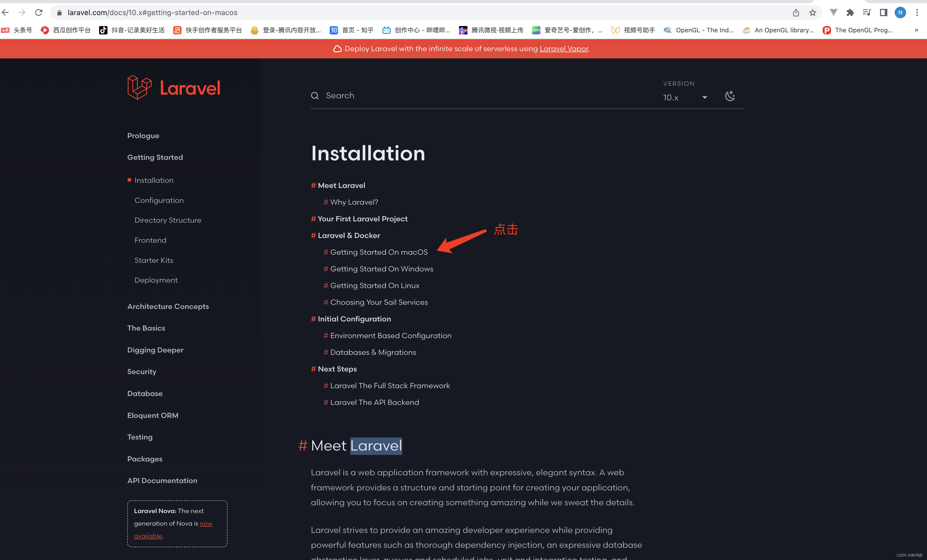Select Configuration in the sidebar

click(x=159, y=200)
